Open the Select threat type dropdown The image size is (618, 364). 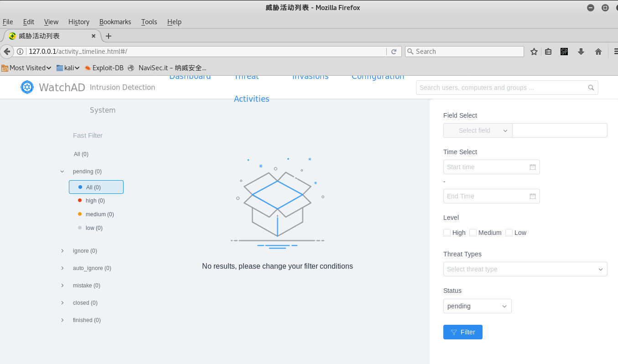(x=525, y=269)
